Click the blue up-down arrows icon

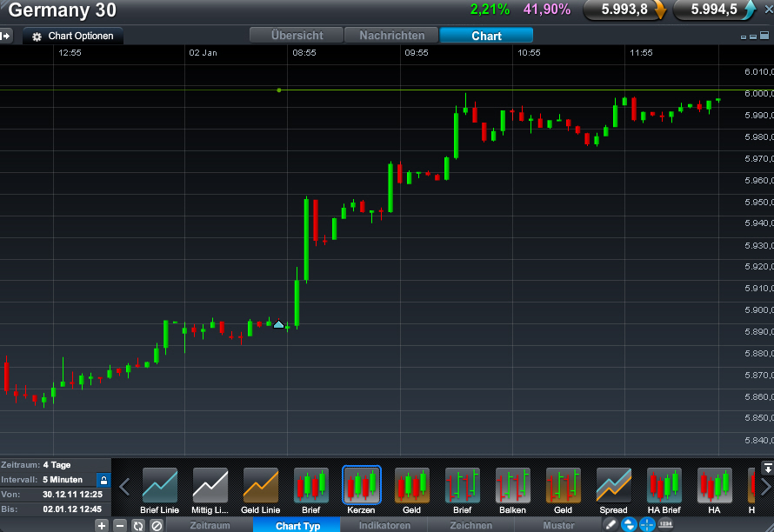629,524
